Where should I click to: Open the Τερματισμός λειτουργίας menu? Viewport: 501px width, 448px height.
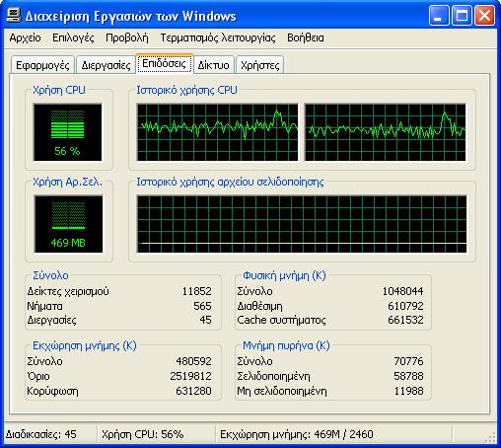click(x=218, y=37)
